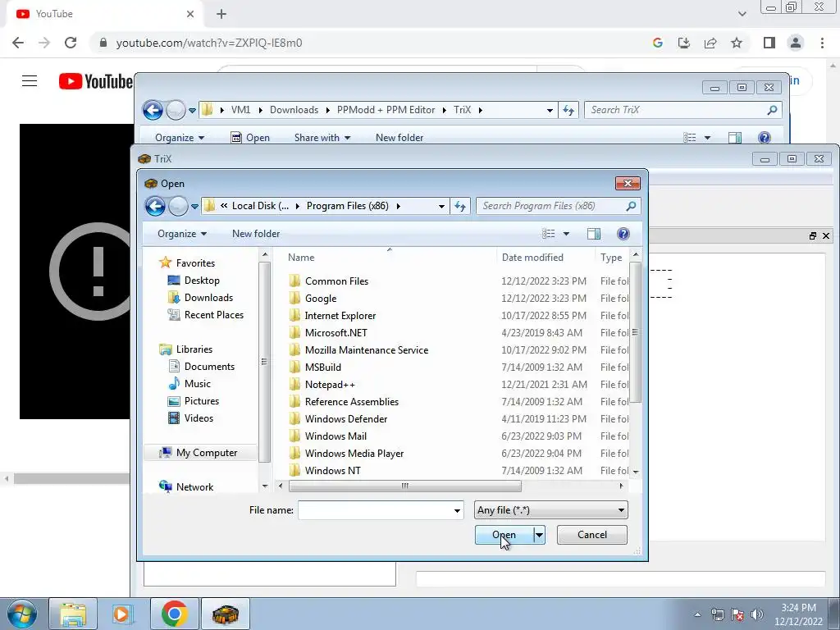Open the Organize dropdown in the Open dialog
The width and height of the screenshot is (840, 630).
click(181, 234)
